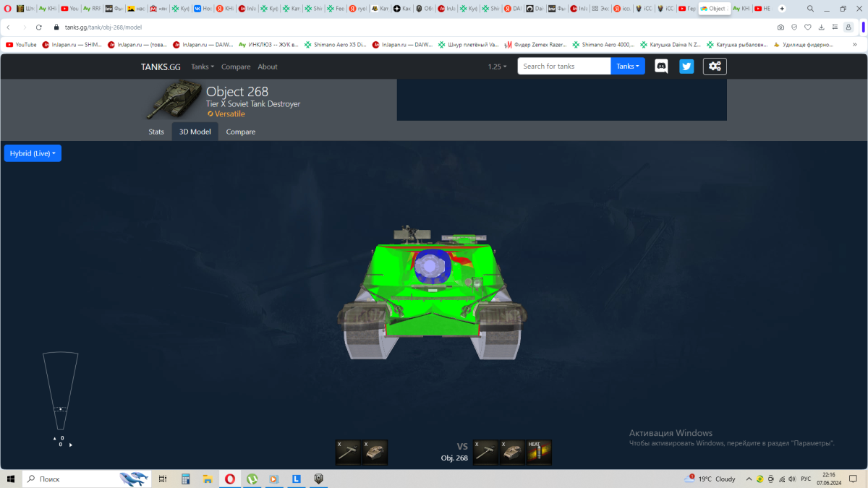Open new browser tab with plus button
868x488 pixels.
782,9
